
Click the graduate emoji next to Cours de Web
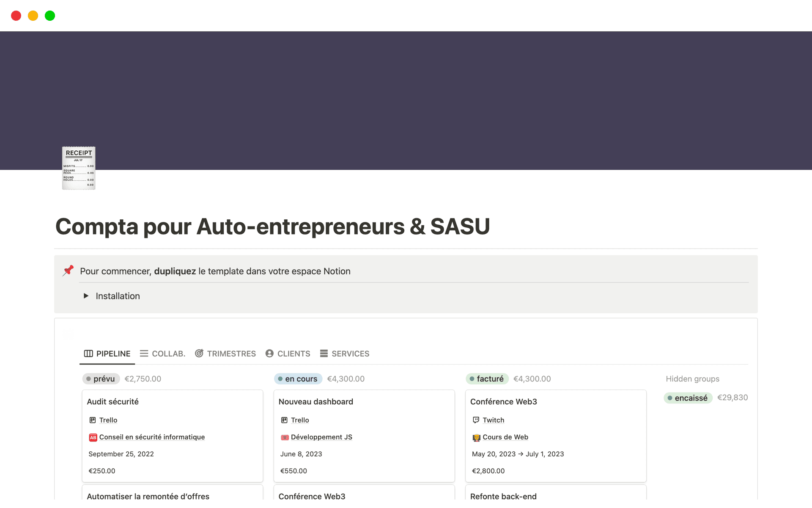click(x=476, y=437)
